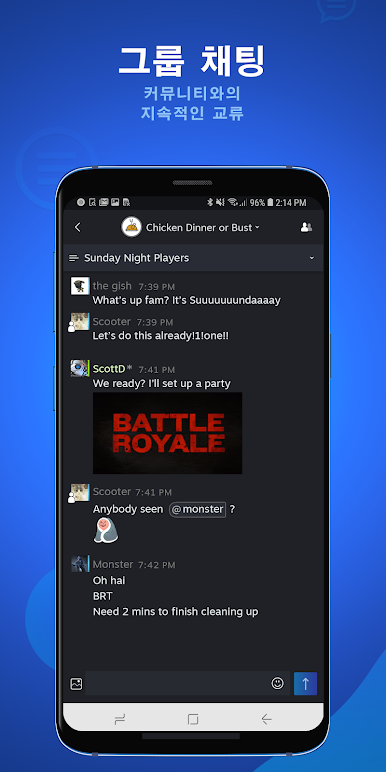Tap the Android back navigation button
The width and height of the screenshot is (386, 772).
[x=266, y=719]
